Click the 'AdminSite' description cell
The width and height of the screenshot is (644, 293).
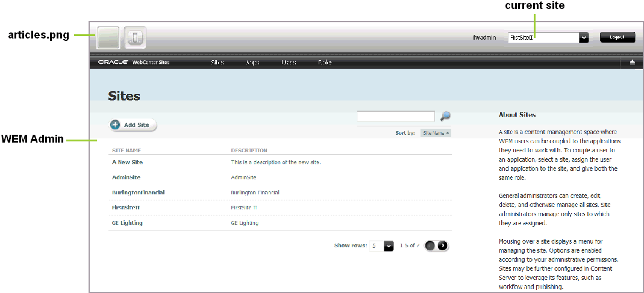coord(243,177)
